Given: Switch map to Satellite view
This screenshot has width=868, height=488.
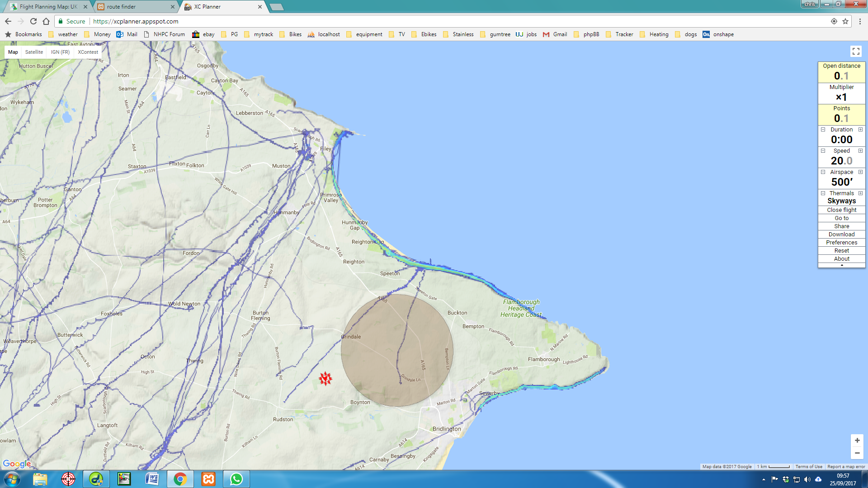Looking at the screenshot, I should pos(34,52).
